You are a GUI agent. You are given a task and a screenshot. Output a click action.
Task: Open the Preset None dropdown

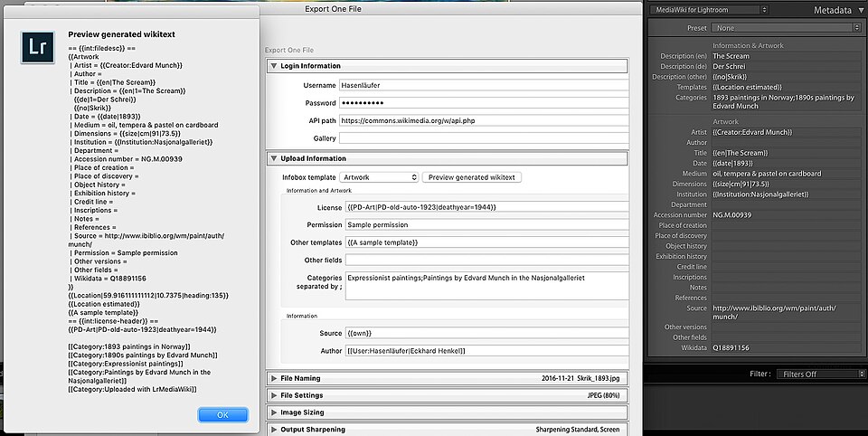(x=786, y=28)
